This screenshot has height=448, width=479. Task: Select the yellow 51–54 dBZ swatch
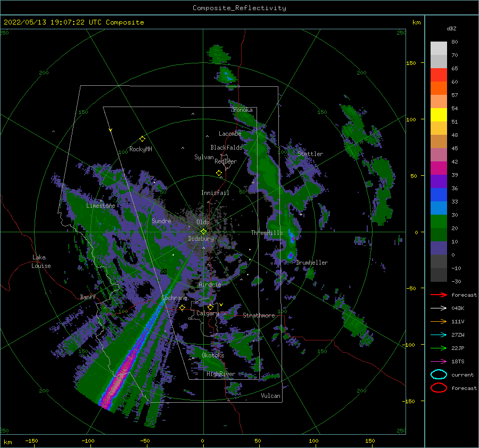point(439,115)
